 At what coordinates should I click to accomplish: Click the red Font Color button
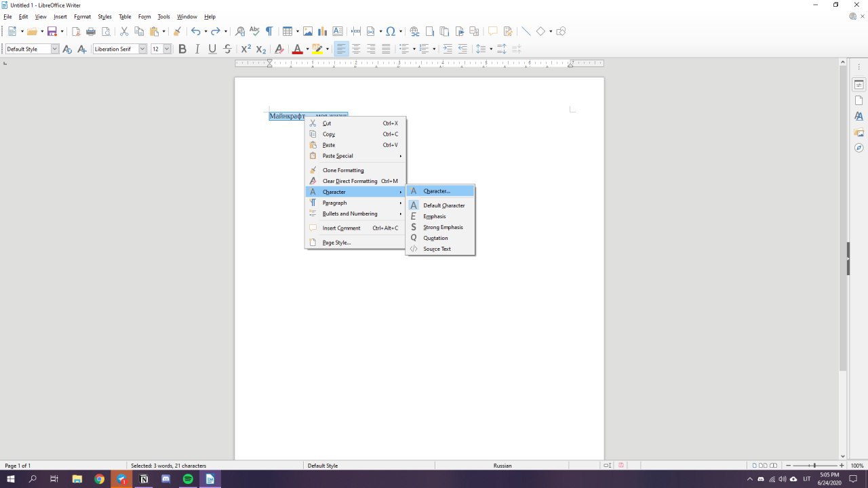pyautogui.click(x=296, y=49)
